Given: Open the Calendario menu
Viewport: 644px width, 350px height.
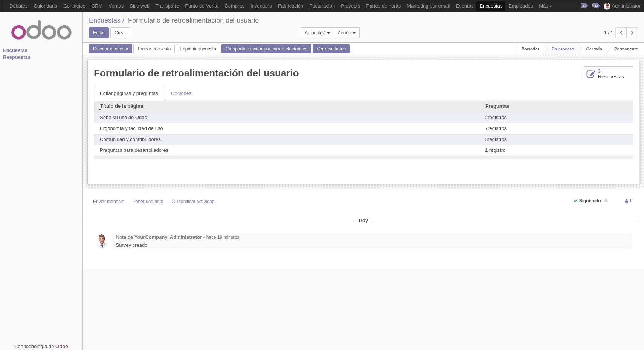Looking at the screenshot, I should click(x=46, y=6).
